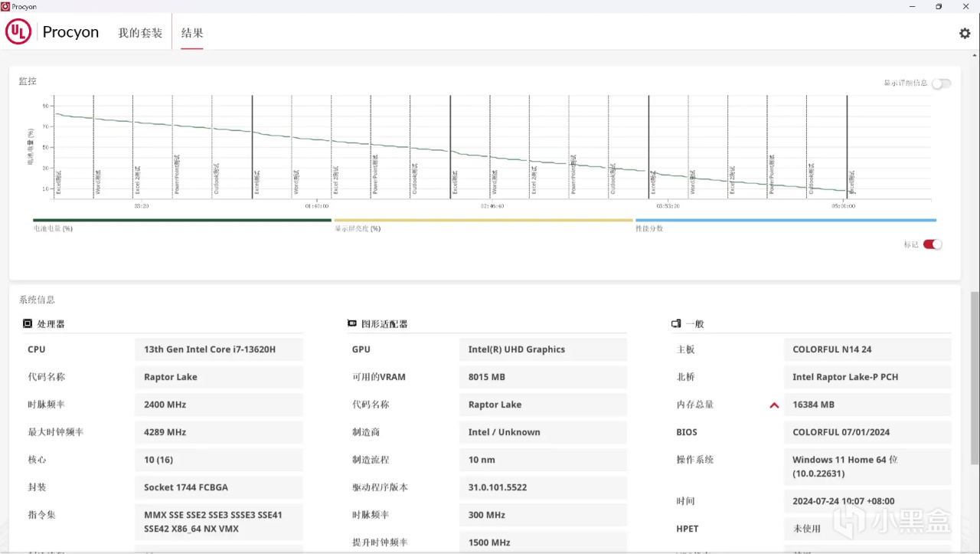Image resolution: width=980 pixels, height=554 pixels.
Task: Click the 操作系统 row label
Action: click(695, 460)
